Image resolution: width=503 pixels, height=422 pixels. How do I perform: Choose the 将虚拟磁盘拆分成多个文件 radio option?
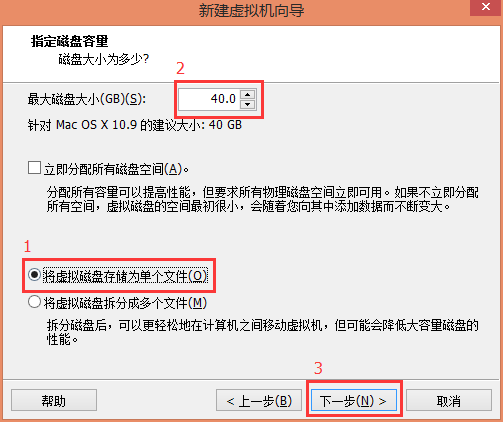pos(35,302)
